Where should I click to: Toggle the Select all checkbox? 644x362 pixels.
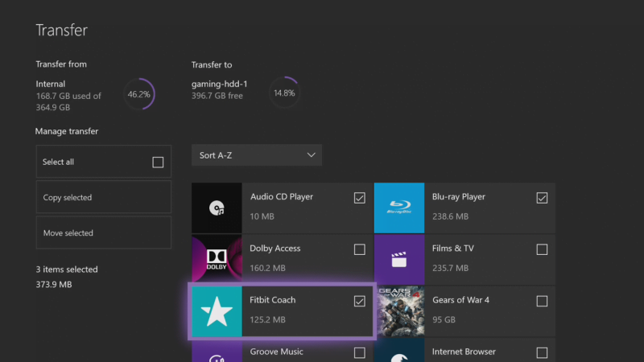tap(158, 162)
